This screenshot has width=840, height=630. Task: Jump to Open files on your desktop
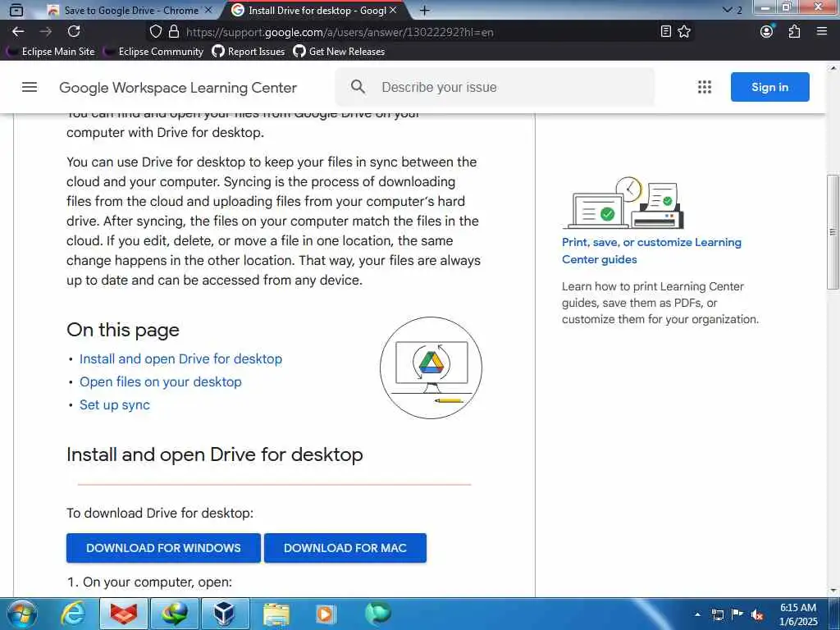[161, 382]
